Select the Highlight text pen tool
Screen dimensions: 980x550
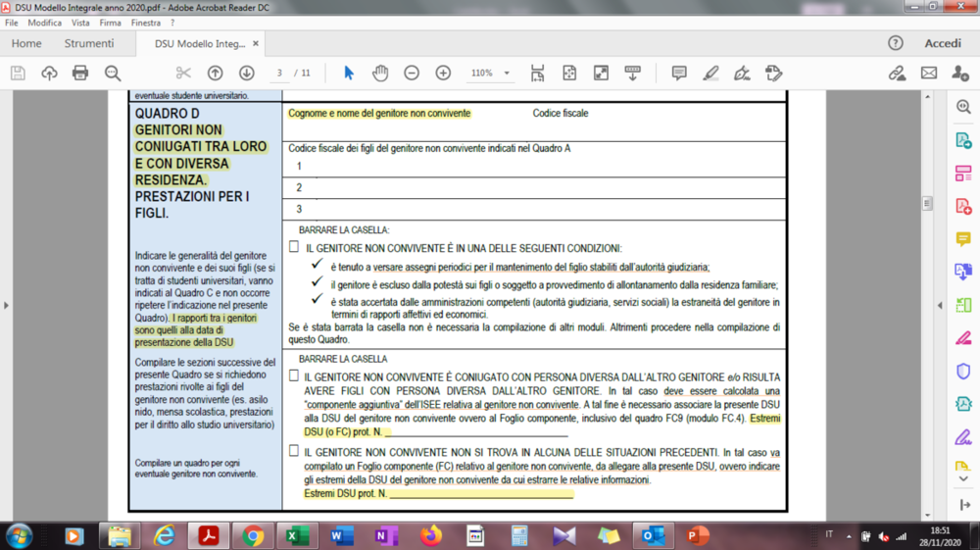click(x=710, y=74)
